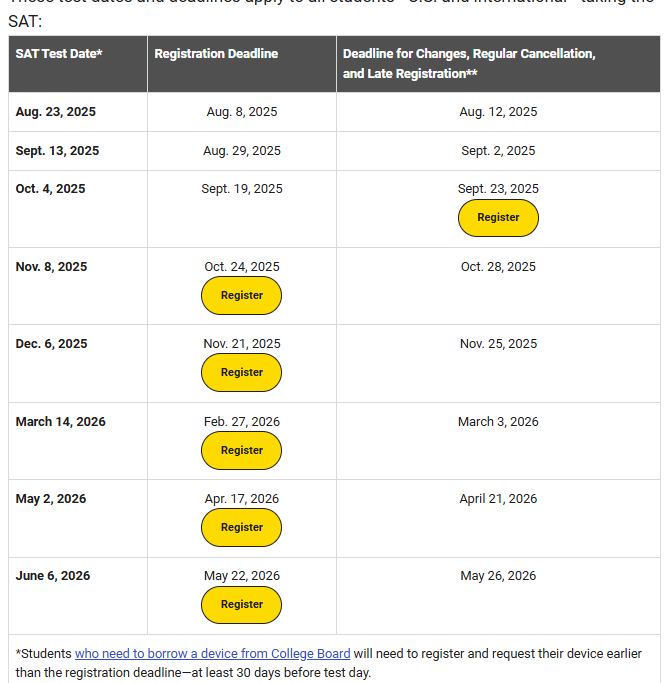Select the Aug. 23, 2025 test date cell
The image size is (664, 683).
tap(56, 112)
